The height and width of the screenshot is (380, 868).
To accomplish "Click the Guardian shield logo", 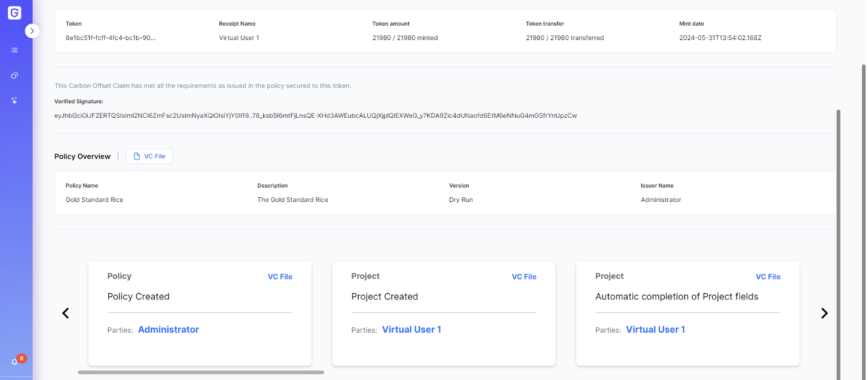I will click(14, 13).
